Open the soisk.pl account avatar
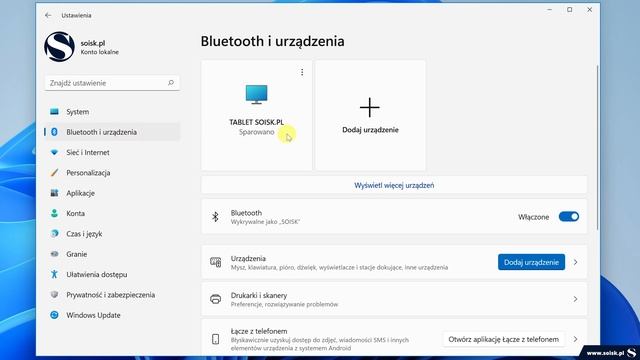This screenshot has width=640, height=360. [60, 47]
